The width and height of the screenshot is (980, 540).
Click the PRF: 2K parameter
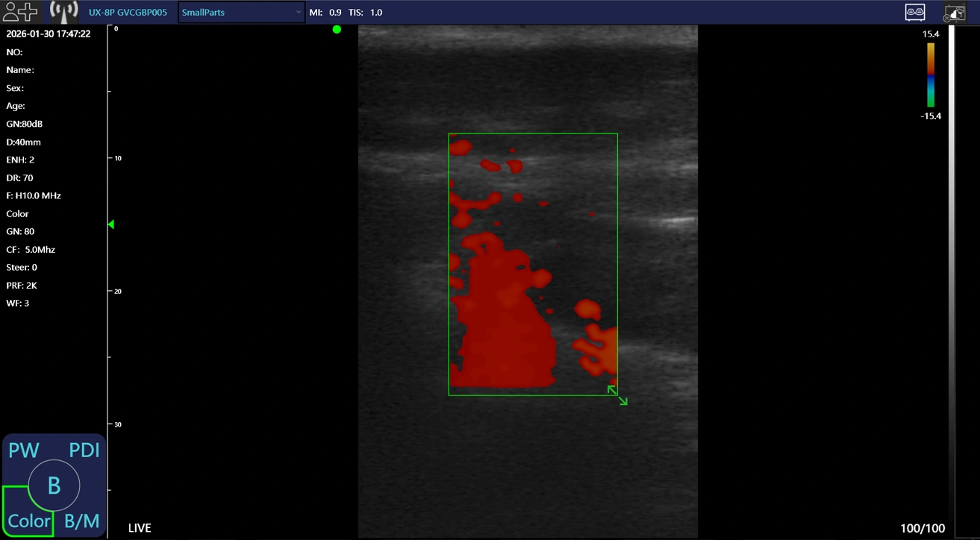pyautogui.click(x=21, y=286)
